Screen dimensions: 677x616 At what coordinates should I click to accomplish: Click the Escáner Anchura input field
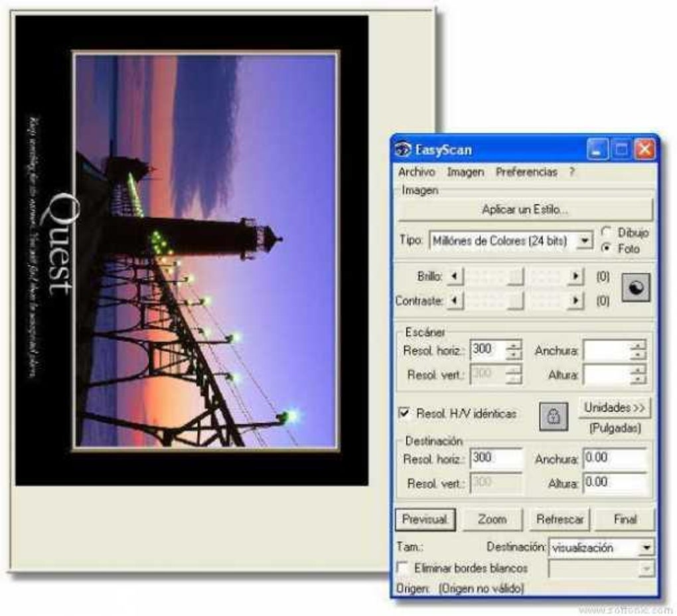(607, 350)
